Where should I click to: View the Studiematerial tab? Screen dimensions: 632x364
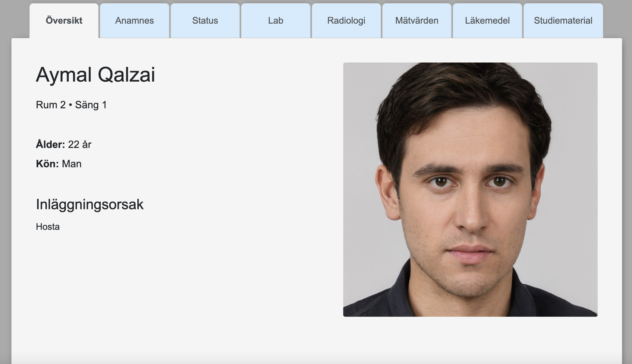click(563, 21)
